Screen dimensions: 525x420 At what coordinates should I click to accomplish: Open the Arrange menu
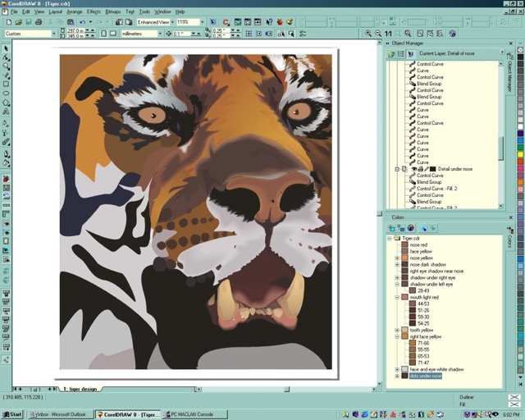(x=75, y=11)
